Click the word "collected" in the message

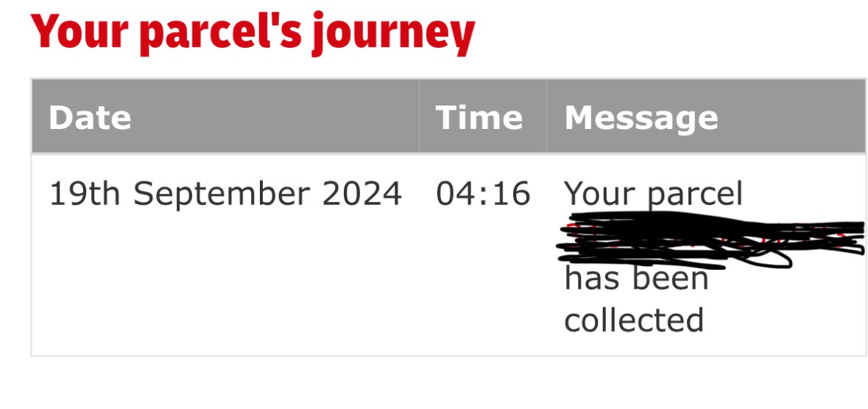click(634, 320)
